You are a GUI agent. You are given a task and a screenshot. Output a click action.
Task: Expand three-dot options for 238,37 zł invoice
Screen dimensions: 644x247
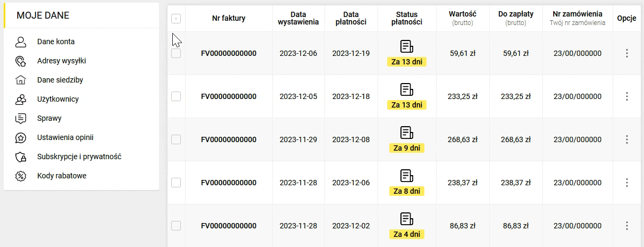pos(627,183)
